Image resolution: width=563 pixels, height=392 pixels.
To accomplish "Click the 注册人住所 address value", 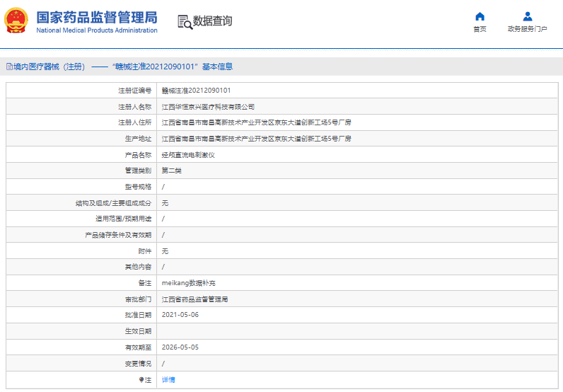I will point(256,122).
